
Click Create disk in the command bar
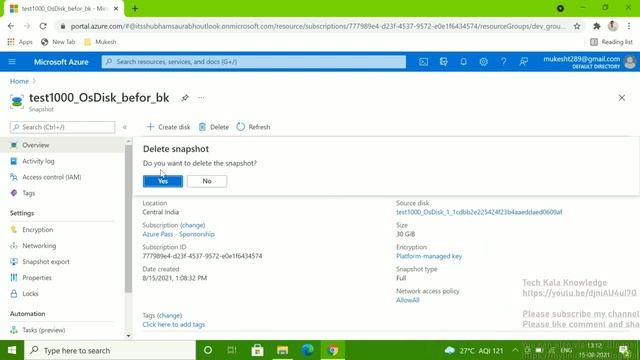[x=168, y=127]
